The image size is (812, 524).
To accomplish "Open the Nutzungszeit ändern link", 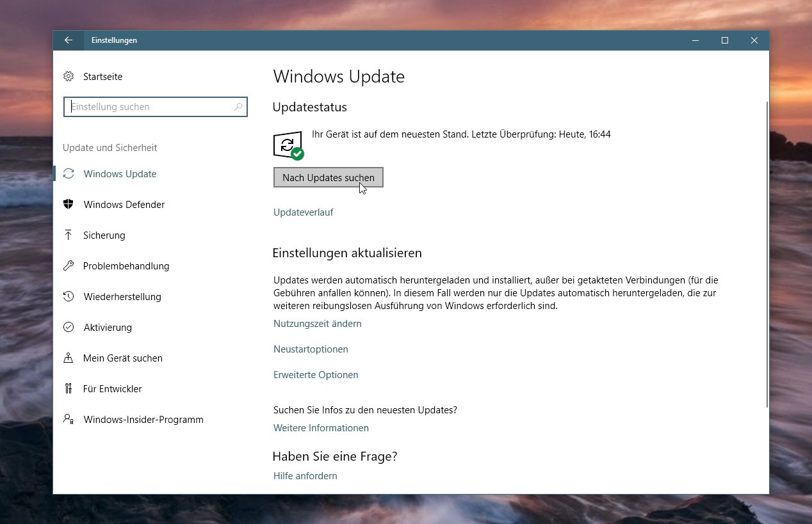I will [x=317, y=324].
